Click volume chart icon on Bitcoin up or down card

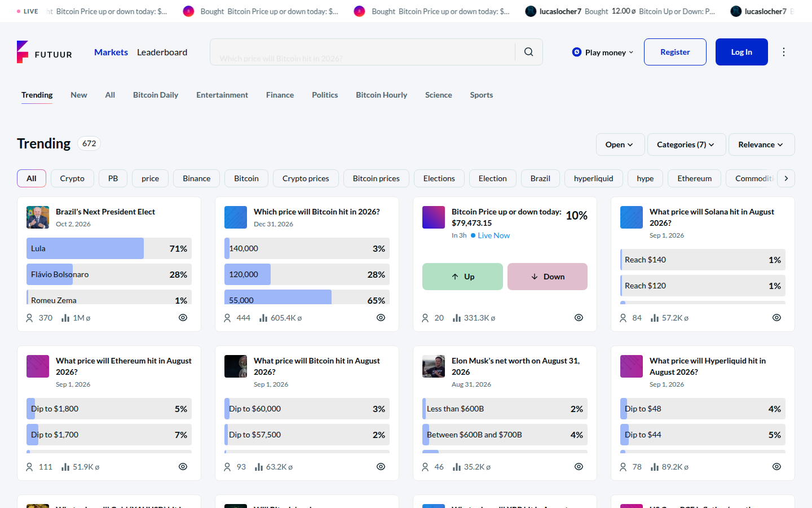(457, 318)
